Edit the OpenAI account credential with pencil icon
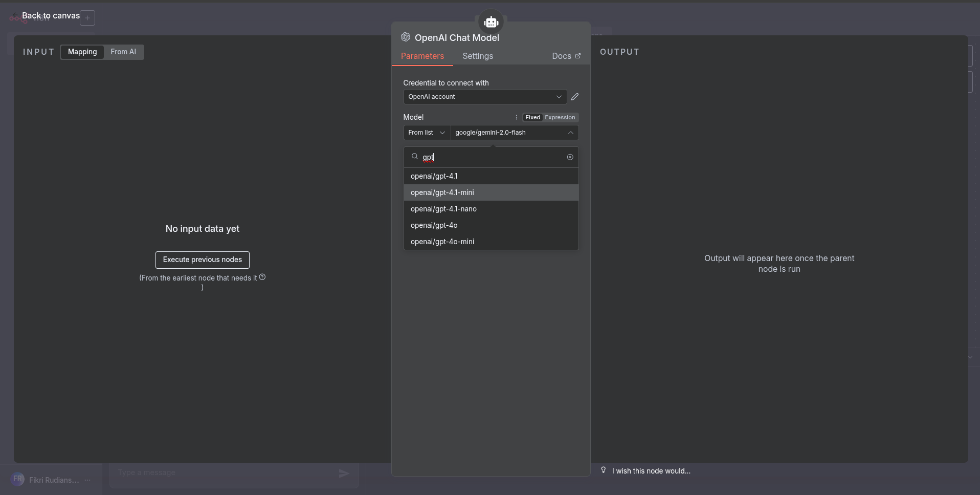This screenshot has height=495, width=980. [x=575, y=97]
